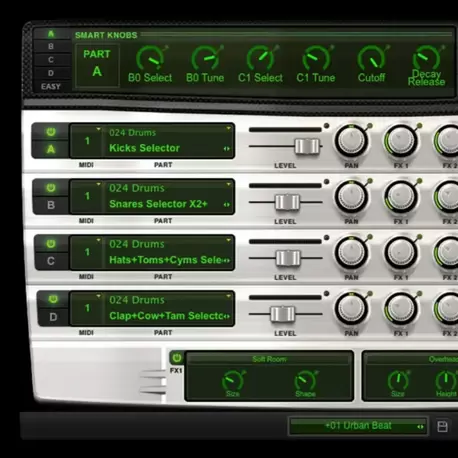
Task: Click the FX 2 knob for part C
Action: pos(447,253)
